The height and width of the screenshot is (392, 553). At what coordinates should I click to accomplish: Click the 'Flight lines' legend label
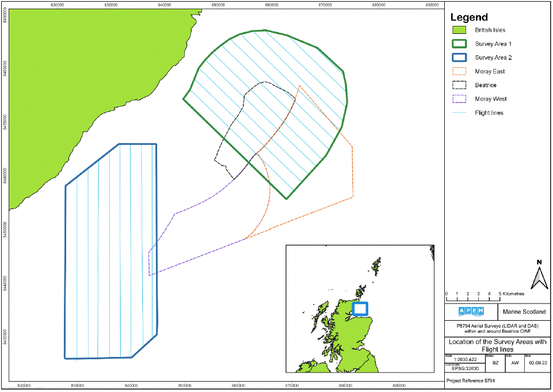pos(489,113)
